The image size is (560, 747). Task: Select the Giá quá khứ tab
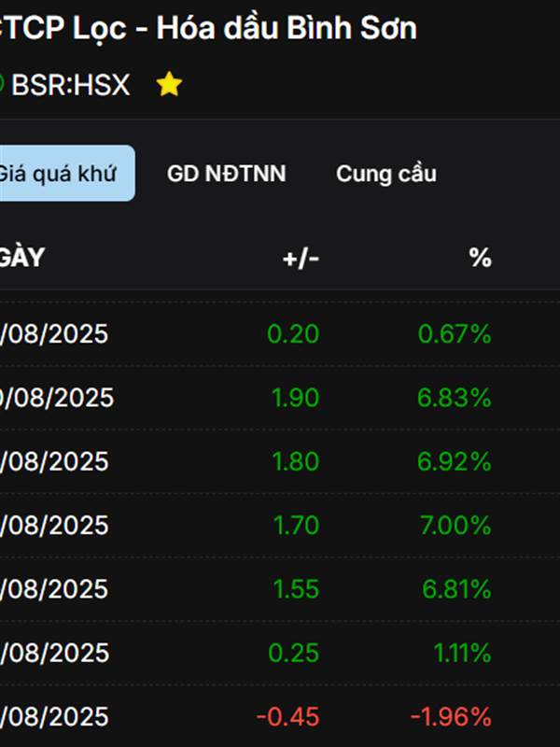coord(66,173)
